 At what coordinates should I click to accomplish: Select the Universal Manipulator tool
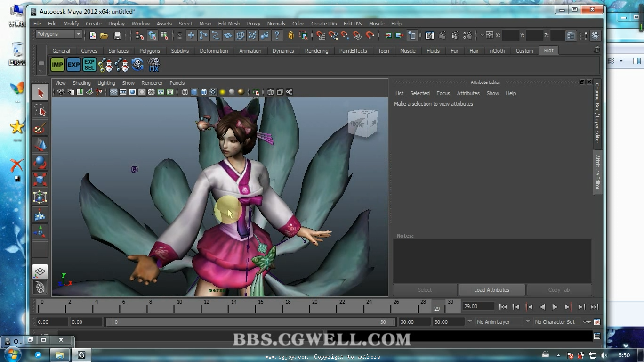40,197
